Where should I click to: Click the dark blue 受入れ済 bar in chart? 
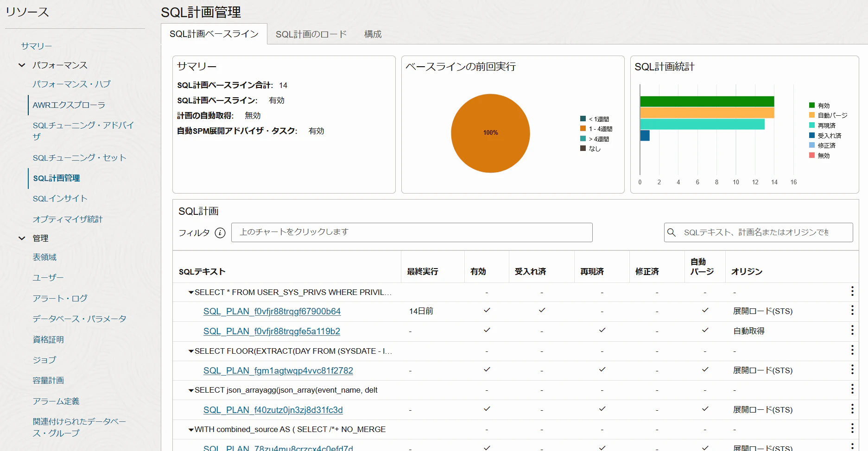[645, 136]
